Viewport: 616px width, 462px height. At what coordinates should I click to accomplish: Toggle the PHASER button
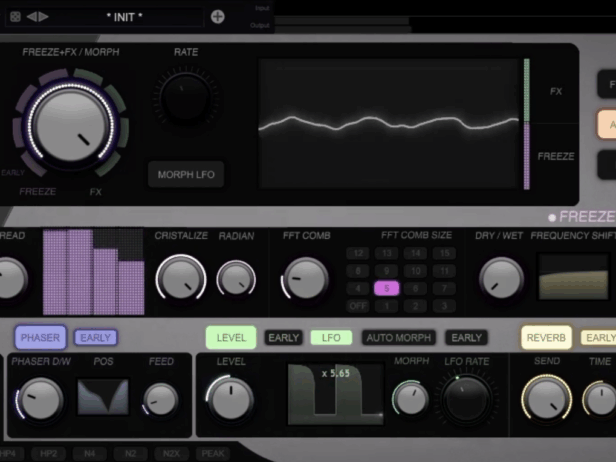pyautogui.click(x=40, y=337)
